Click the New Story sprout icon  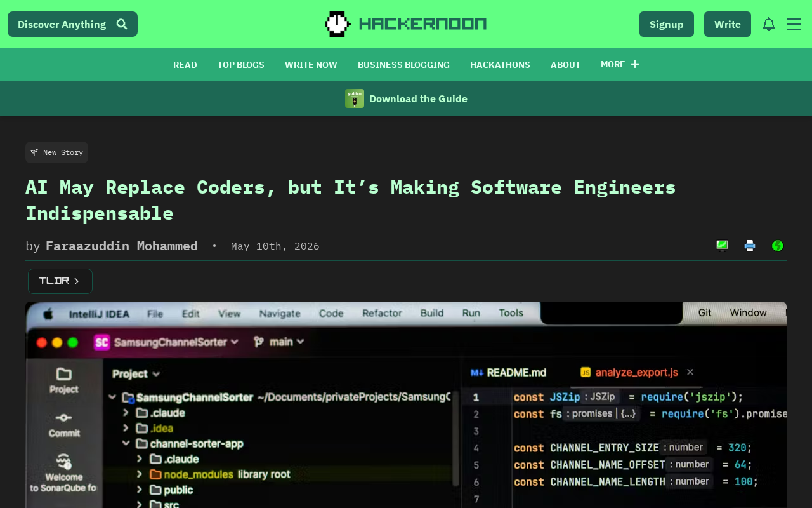[34, 152]
